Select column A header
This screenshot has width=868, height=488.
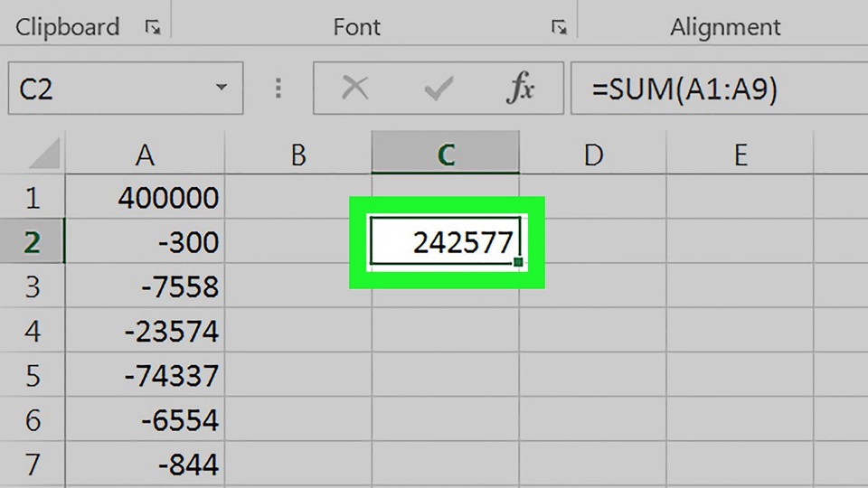tap(145, 155)
